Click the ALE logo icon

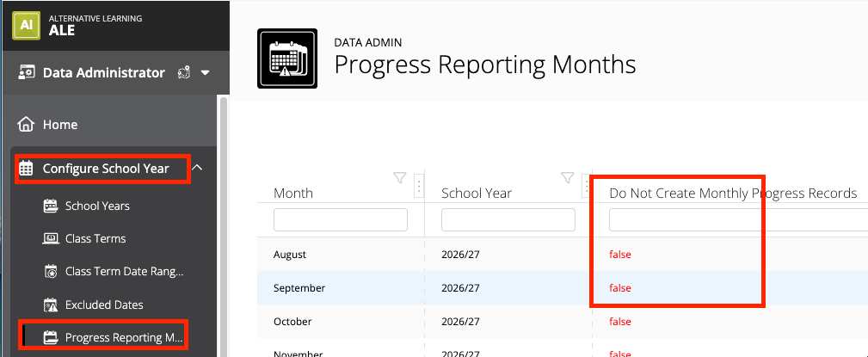point(26,26)
